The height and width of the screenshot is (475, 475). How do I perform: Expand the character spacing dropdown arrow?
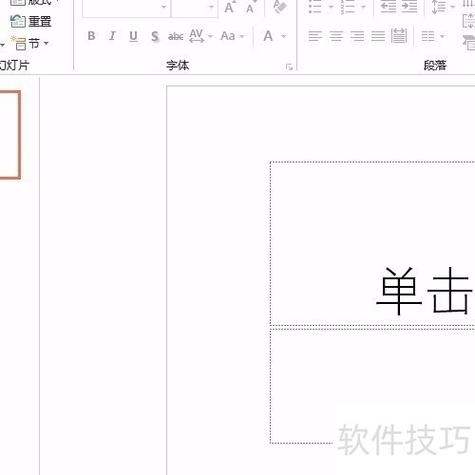[x=210, y=36]
